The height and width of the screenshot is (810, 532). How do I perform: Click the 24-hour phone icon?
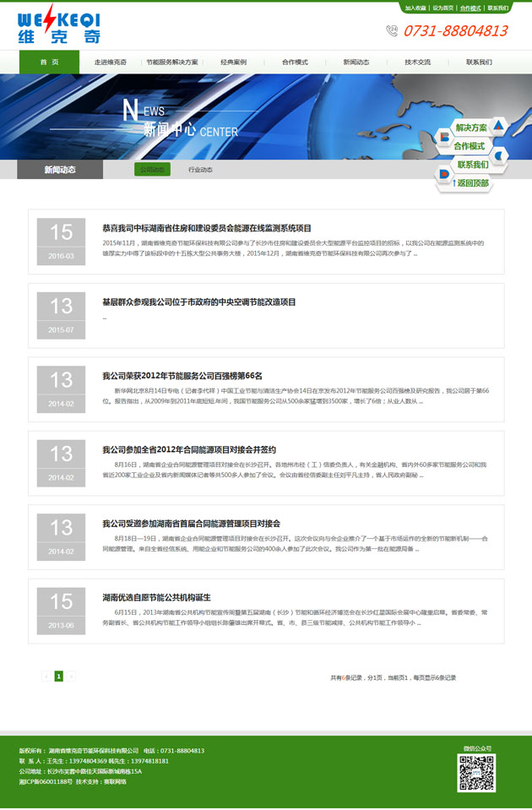tap(392, 30)
